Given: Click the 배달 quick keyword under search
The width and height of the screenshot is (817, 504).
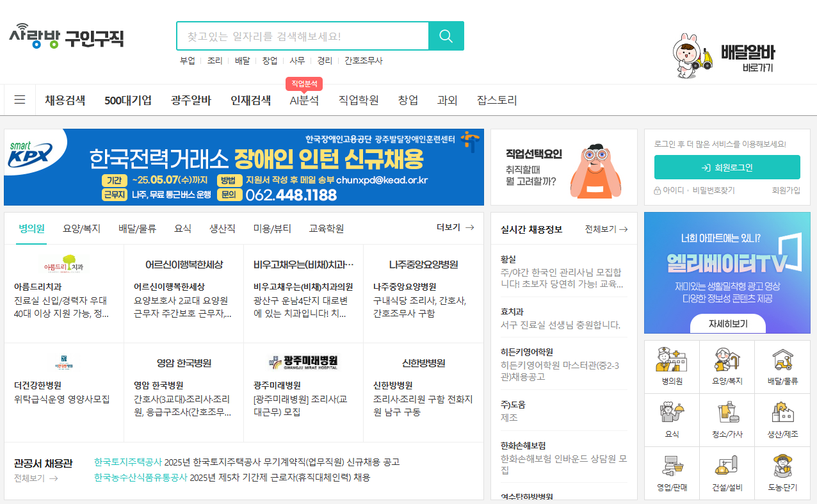Looking at the screenshot, I should tap(242, 61).
